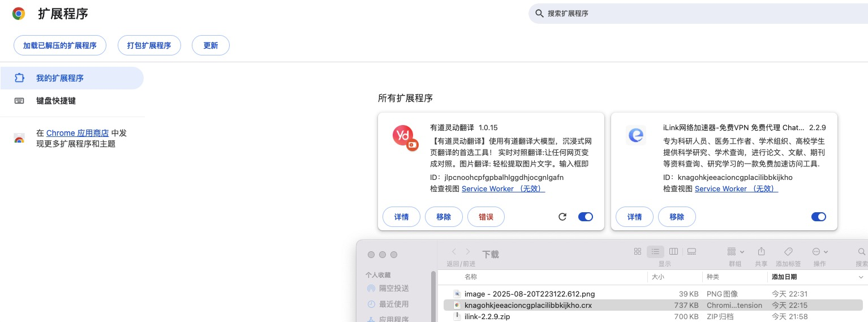Click the Finder sidebar scrollbar
The width and height of the screenshot is (868, 322).
[434, 296]
